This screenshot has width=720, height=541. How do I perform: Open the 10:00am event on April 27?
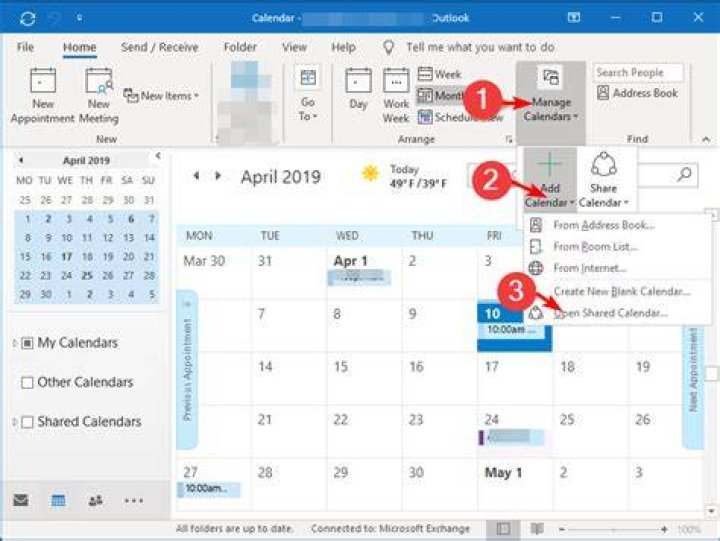click(208, 489)
